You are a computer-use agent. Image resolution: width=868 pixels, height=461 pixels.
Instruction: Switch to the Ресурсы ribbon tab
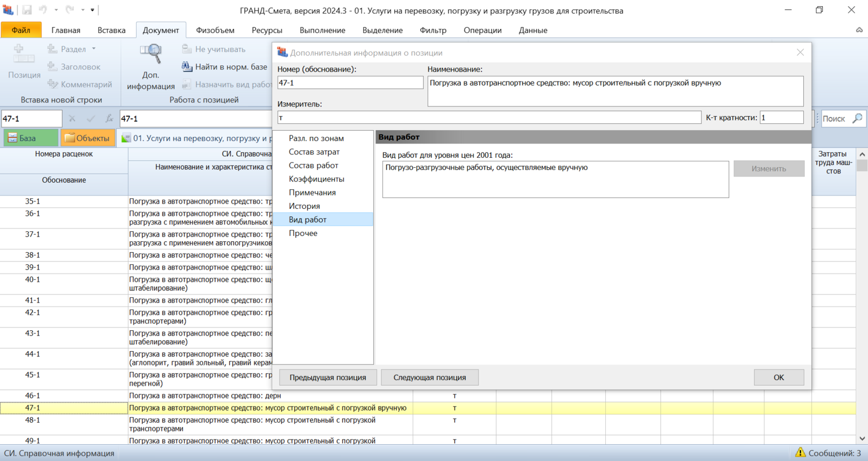pos(267,30)
